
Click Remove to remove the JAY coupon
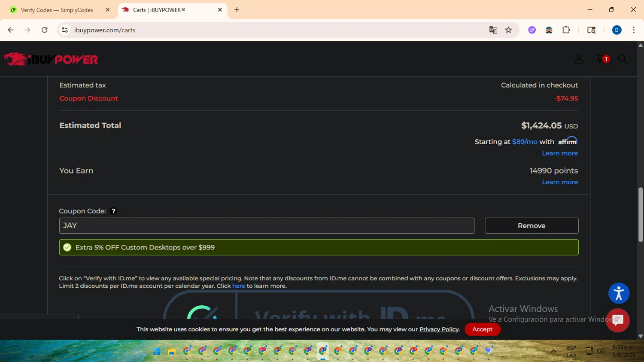point(532,226)
